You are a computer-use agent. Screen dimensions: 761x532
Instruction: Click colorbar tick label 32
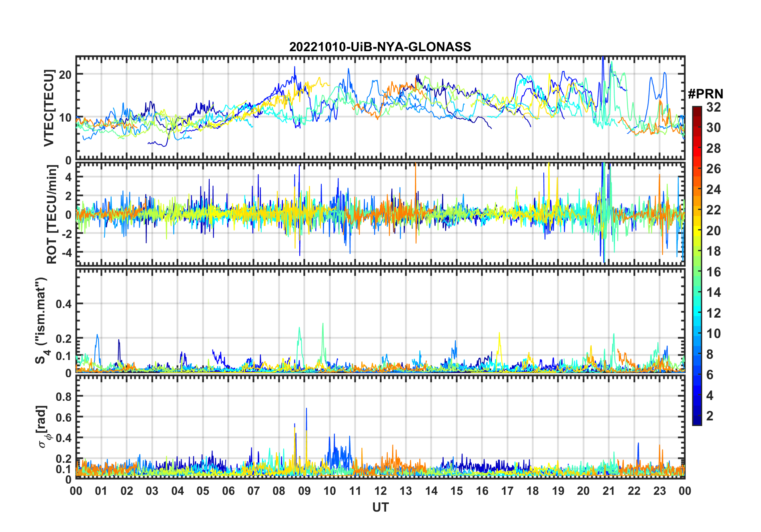point(713,107)
